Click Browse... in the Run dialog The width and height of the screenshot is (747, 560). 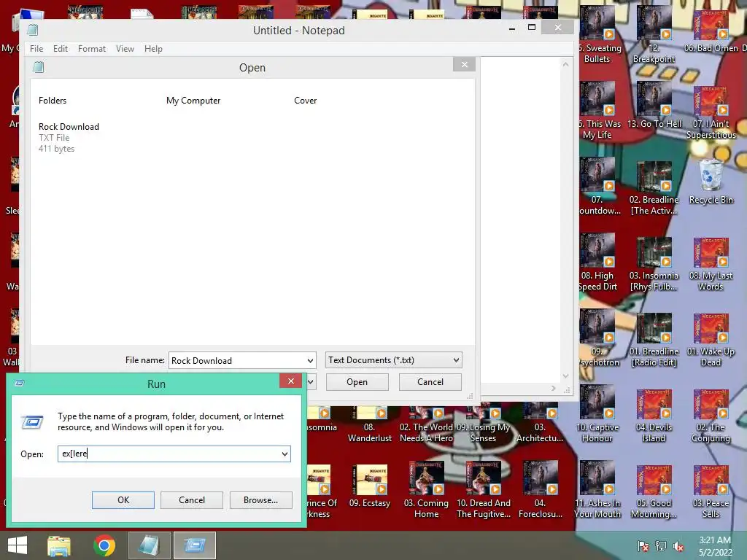tap(260, 500)
